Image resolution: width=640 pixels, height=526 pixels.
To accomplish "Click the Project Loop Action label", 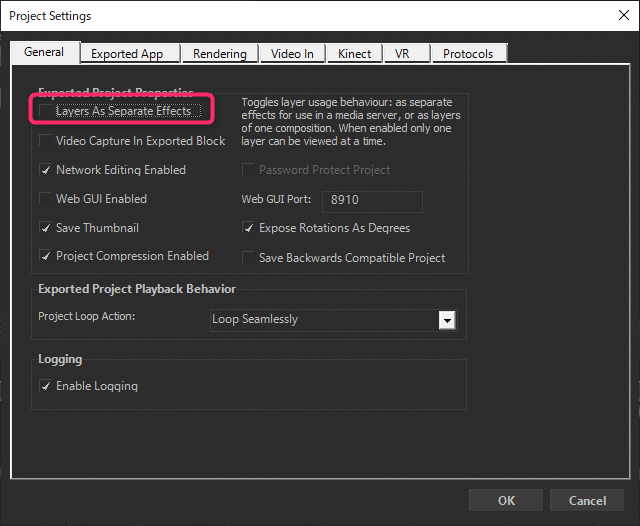I will click(x=87, y=316).
